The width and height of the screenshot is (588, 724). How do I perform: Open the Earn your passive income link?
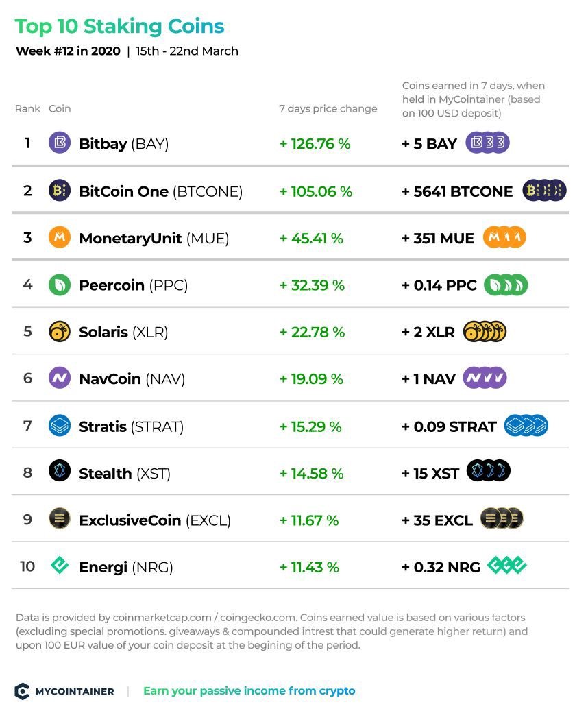pos(249,691)
